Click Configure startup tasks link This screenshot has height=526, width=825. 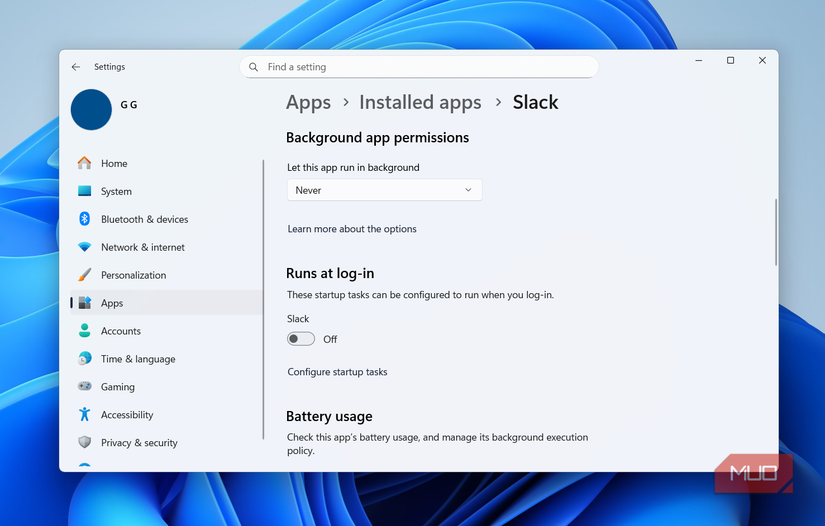[x=337, y=372]
